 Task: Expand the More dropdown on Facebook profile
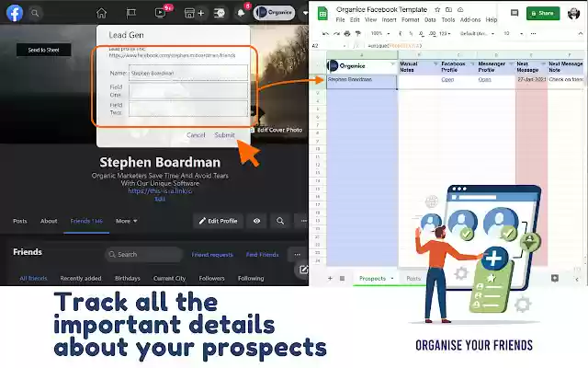coord(127,221)
